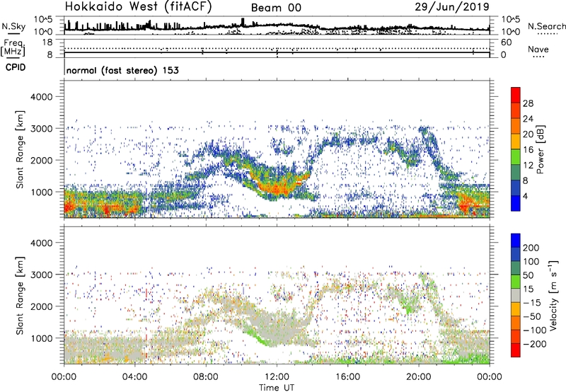Click the '16:00' time axis label
The image size is (566, 392).
pos(347,377)
